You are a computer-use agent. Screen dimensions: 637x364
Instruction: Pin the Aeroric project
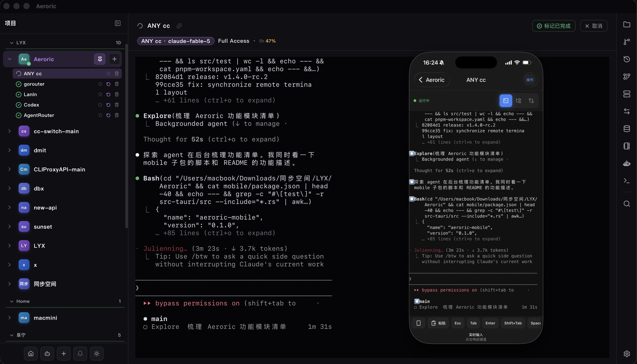[100, 59]
